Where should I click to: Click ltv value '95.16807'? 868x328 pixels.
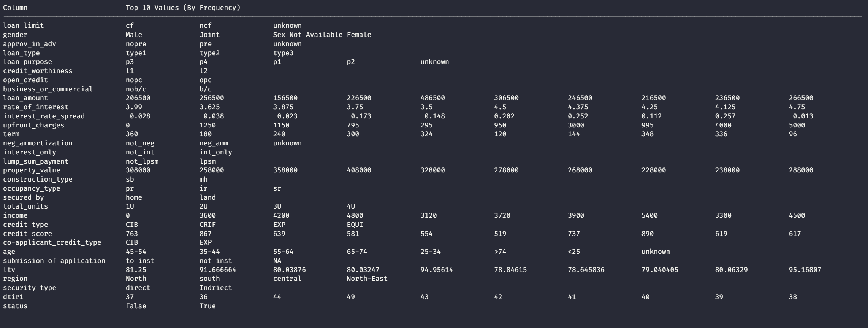[x=805, y=270]
